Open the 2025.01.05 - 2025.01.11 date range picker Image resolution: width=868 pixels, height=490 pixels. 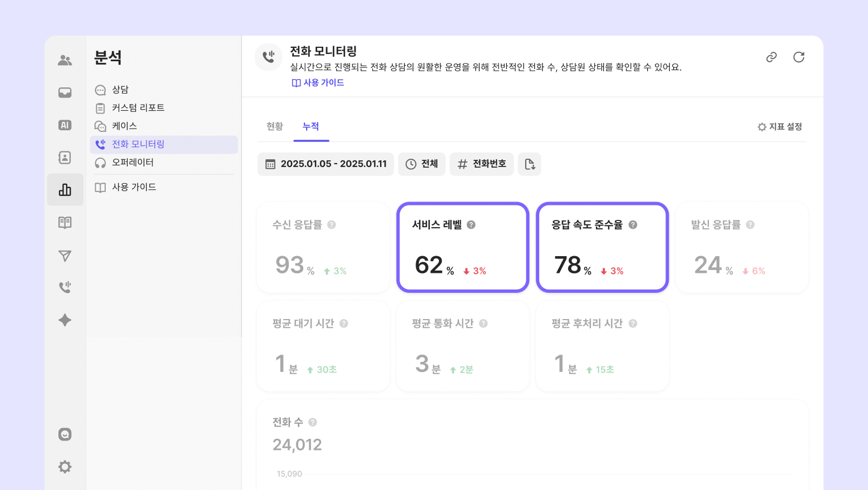click(325, 164)
